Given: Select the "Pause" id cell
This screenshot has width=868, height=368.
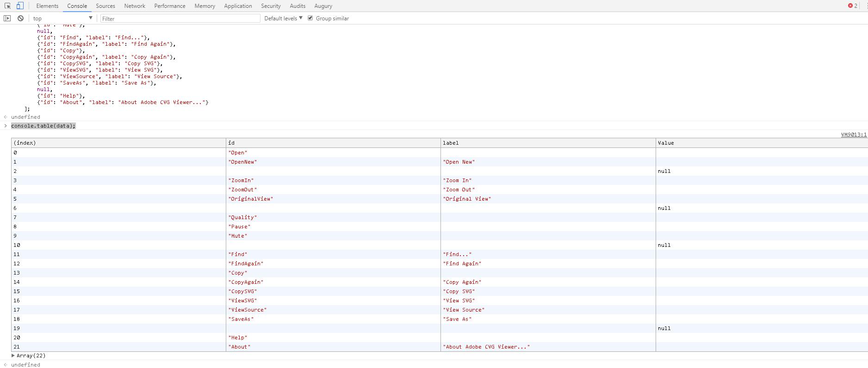Looking at the screenshot, I should click(x=333, y=227).
